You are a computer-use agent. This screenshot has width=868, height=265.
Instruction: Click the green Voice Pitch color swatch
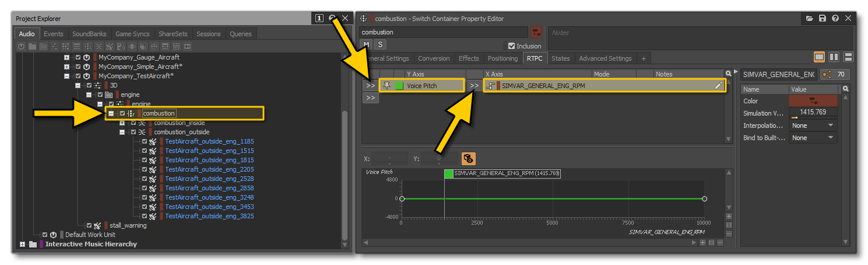click(399, 86)
